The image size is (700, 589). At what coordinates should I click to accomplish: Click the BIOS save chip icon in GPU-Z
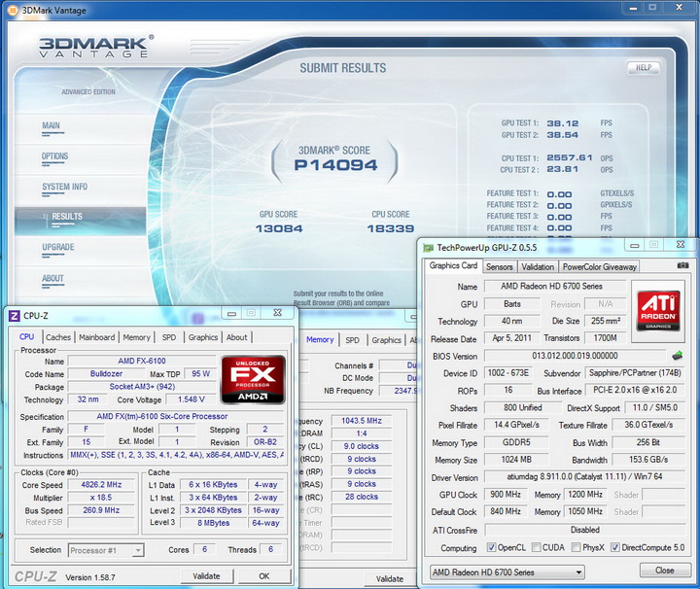(678, 356)
